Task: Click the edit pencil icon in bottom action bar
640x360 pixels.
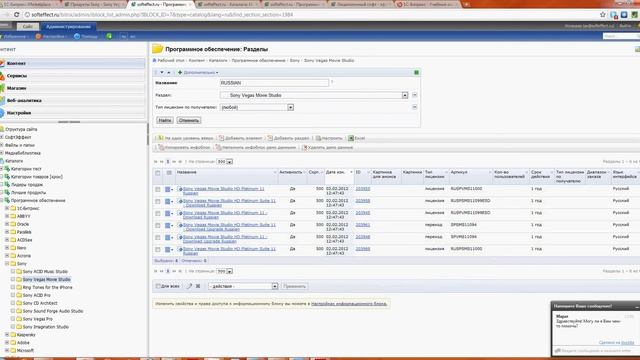Action: click(189, 286)
